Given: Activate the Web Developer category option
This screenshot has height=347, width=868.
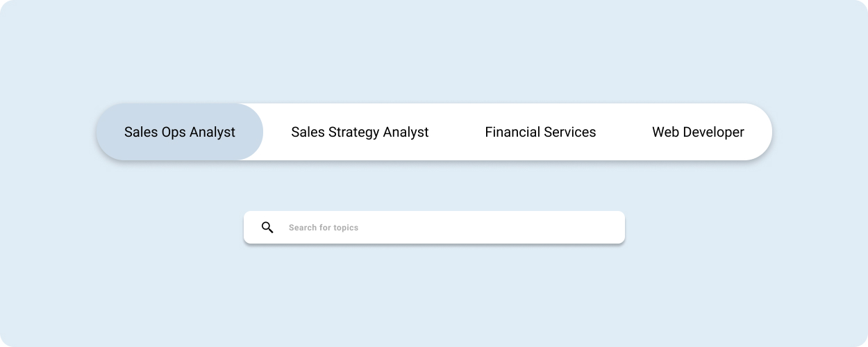Looking at the screenshot, I should tap(698, 132).
